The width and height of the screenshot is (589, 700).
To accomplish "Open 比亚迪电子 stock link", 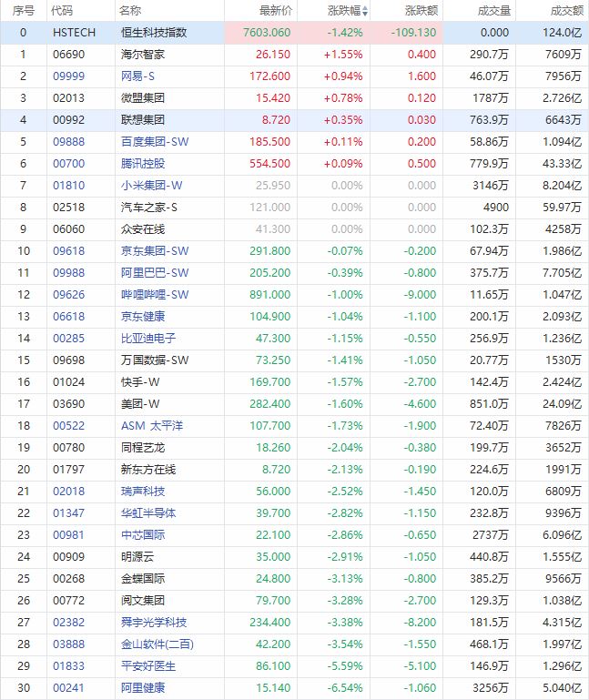I will (x=148, y=339).
